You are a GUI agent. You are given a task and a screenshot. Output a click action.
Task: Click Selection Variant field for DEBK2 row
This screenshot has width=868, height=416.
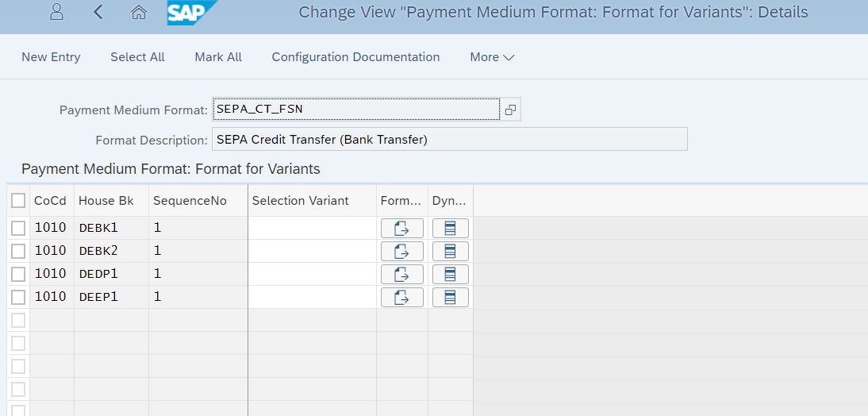(x=313, y=251)
